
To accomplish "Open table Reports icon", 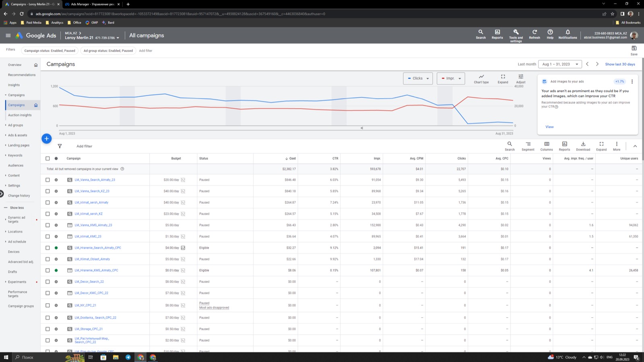I will click(564, 146).
